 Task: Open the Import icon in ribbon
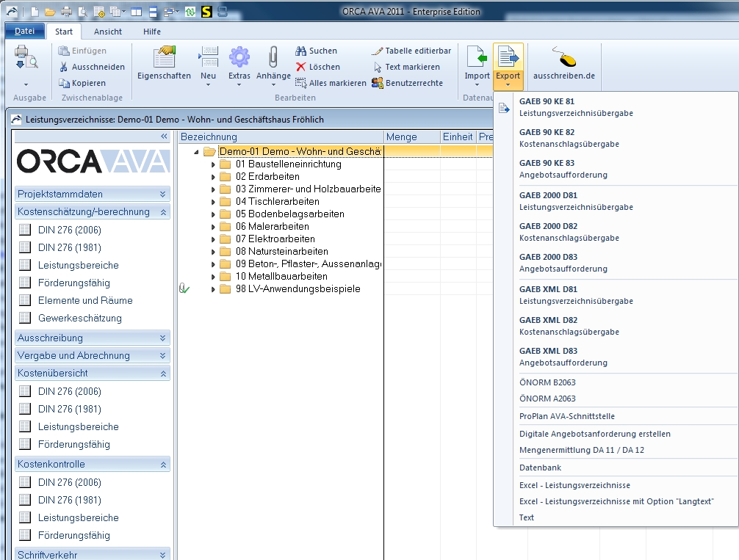[477, 58]
